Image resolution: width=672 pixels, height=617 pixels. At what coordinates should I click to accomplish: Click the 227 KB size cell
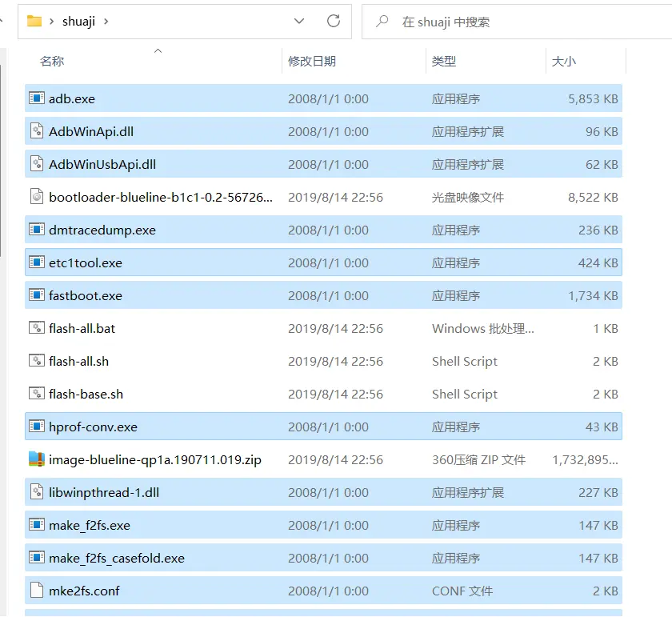tap(598, 492)
